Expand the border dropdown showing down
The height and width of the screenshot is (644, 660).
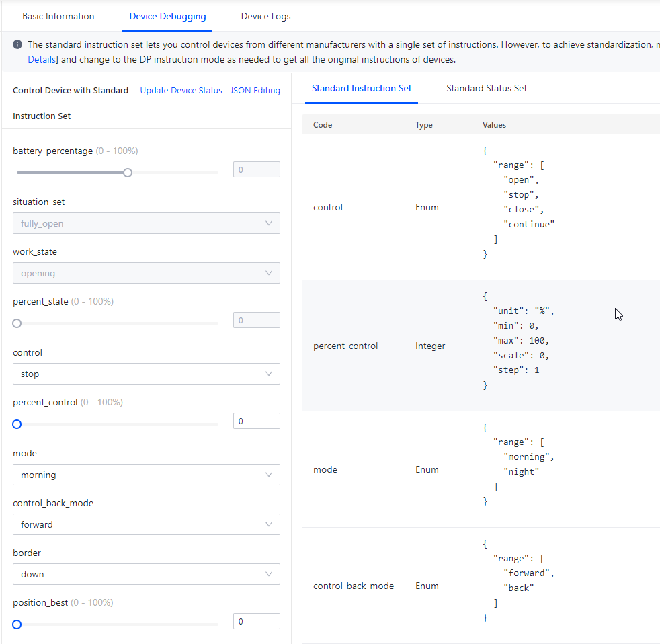point(146,574)
